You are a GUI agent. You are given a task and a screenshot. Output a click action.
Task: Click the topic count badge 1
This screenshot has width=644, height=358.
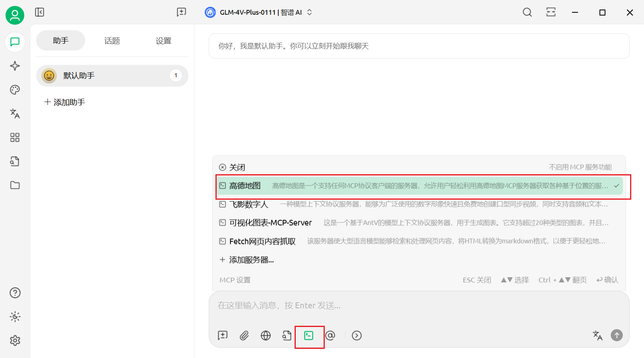(x=176, y=76)
